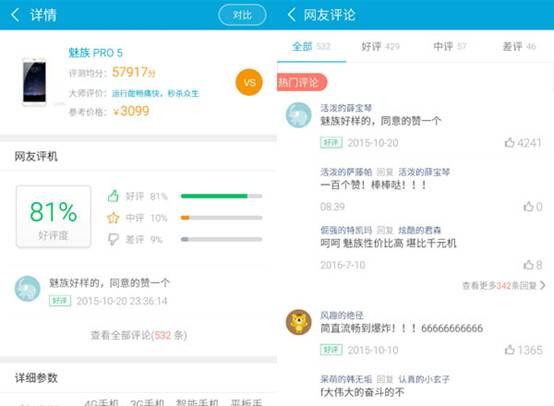The height and width of the screenshot is (406, 554).
Task: Select the 差评 46 tab
Action: (519, 46)
